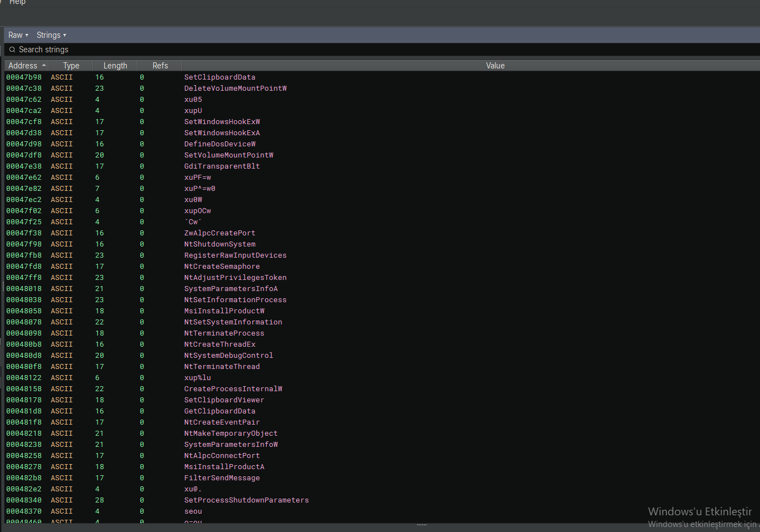The height and width of the screenshot is (532, 760).
Task: Select the NtShutdownSystem string
Action: point(220,244)
